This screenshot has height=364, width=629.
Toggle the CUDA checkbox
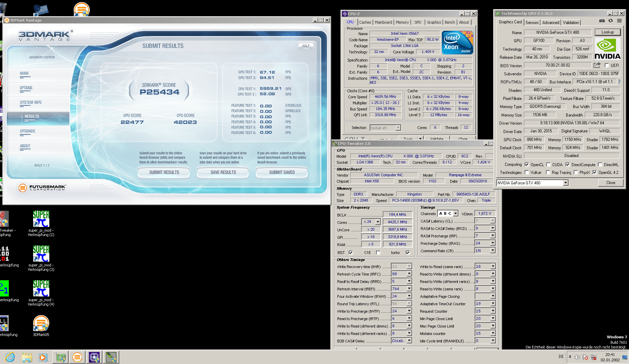tap(548, 165)
